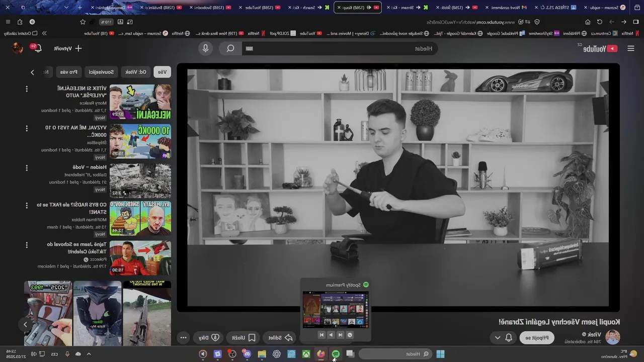Expand hidden system tray icons
This screenshot has height=362, width=644.
(x=89, y=354)
